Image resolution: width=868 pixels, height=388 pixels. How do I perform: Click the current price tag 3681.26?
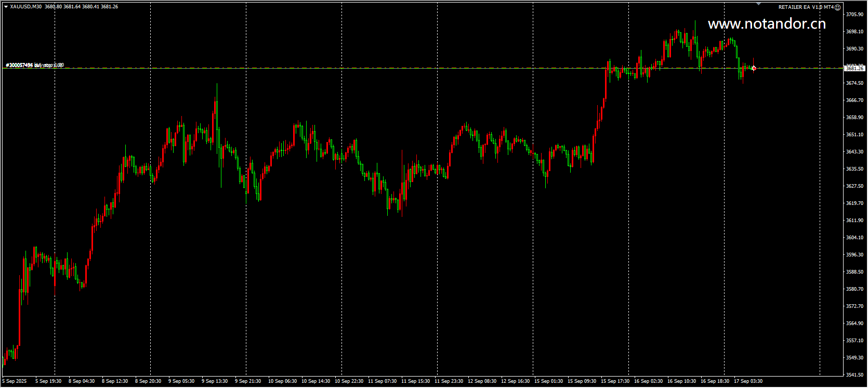pyautogui.click(x=854, y=68)
